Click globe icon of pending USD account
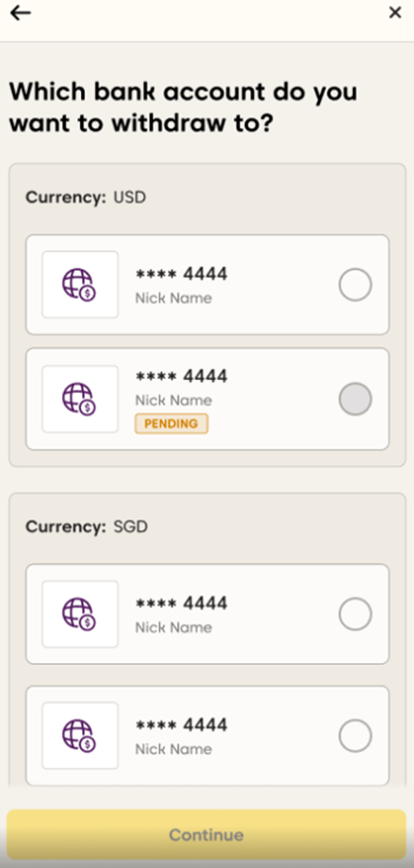The height and width of the screenshot is (868, 414). click(80, 399)
